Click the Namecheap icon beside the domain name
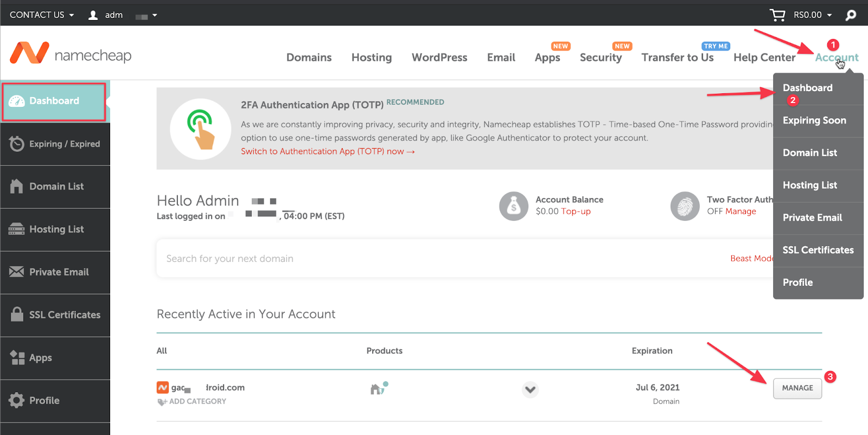The image size is (868, 435). [x=163, y=387]
